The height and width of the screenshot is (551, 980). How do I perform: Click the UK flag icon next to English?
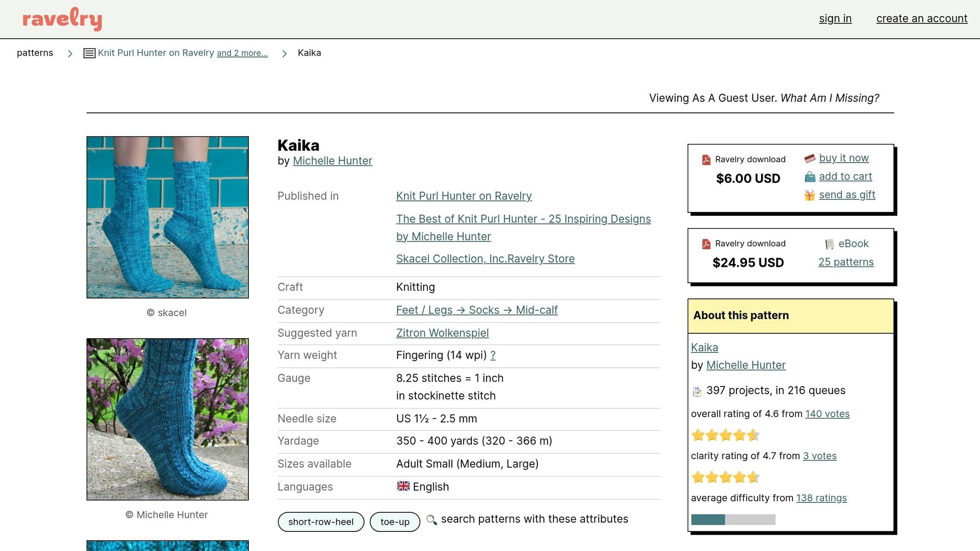click(x=403, y=486)
